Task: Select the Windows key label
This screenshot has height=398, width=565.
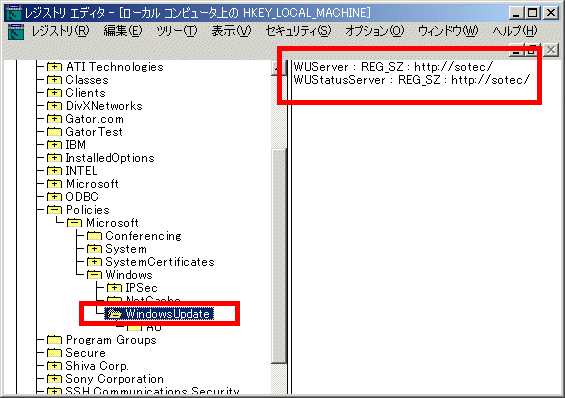Action: [129, 275]
